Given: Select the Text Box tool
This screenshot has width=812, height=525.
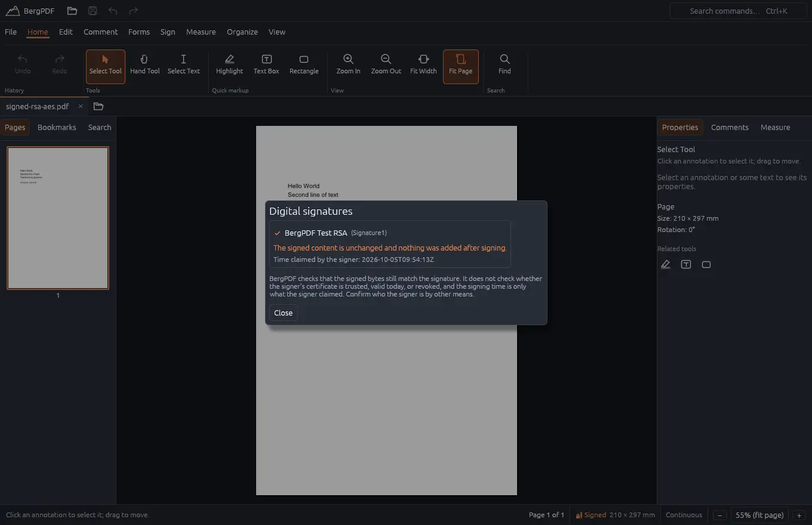Looking at the screenshot, I should [x=266, y=66].
